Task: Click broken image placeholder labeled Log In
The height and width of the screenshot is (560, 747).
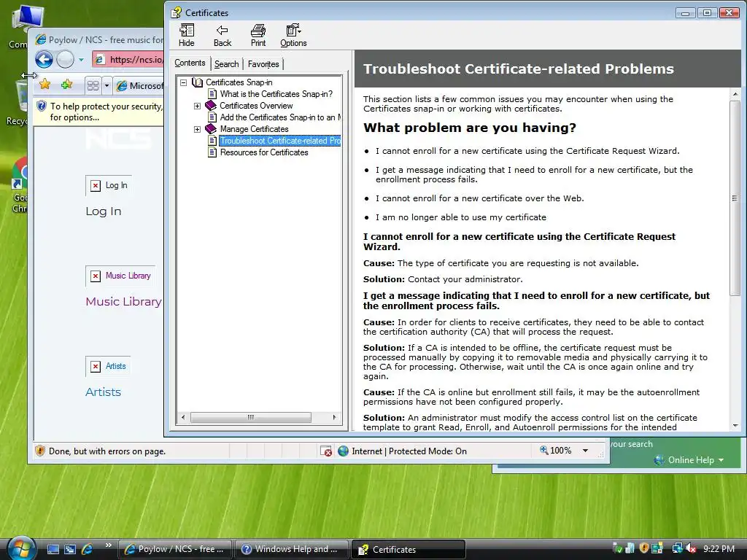Action: pos(109,185)
